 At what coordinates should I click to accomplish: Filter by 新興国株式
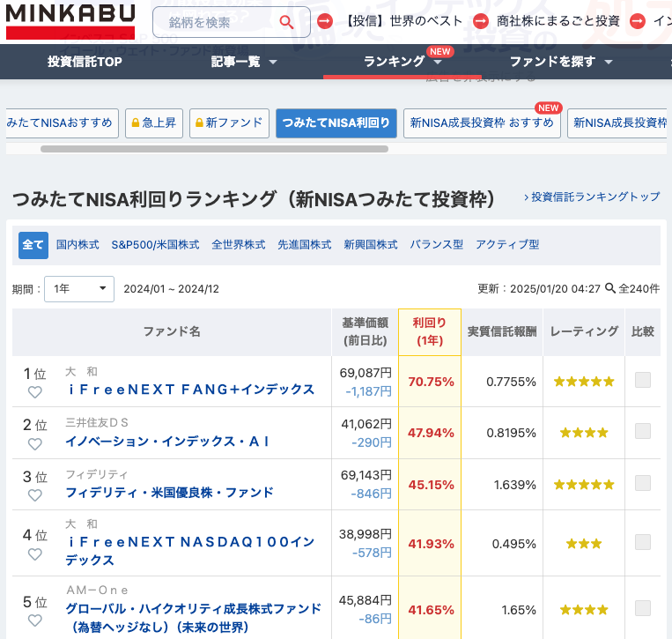[x=371, y=245]
